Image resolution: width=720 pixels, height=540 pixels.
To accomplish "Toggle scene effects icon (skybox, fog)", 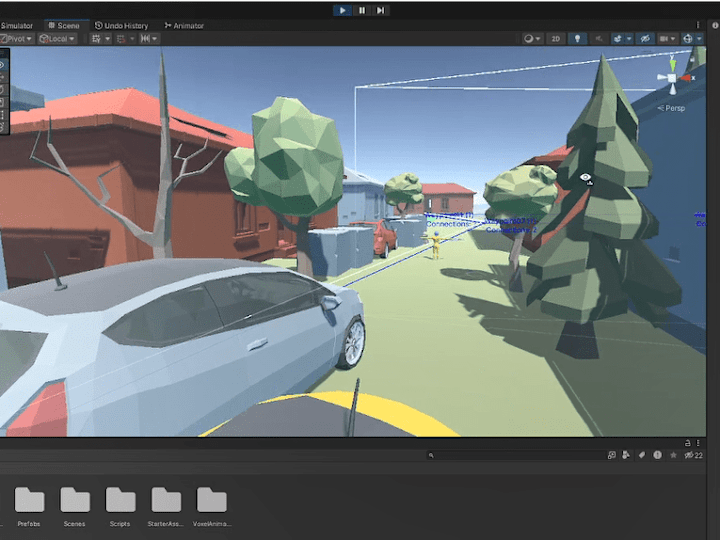I will tap(618, 39).
